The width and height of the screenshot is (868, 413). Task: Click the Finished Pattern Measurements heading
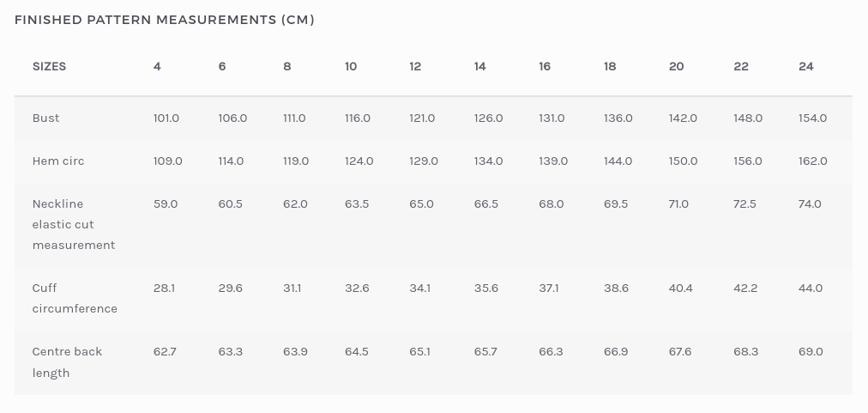[x=165, y=20]
